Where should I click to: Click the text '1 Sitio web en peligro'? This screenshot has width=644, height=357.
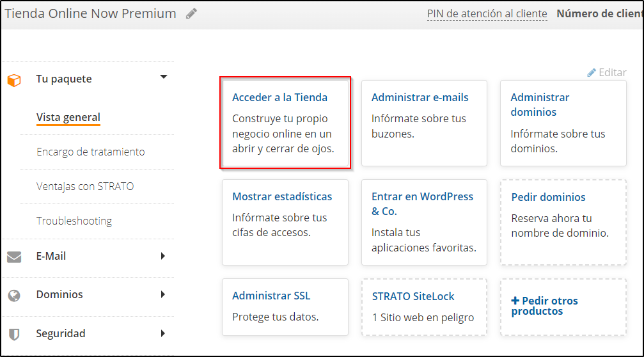[x=423, y=317]
